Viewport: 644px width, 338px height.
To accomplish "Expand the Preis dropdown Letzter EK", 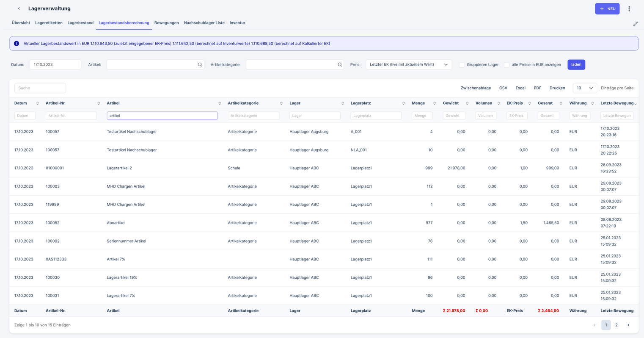I will pos(408,65).
